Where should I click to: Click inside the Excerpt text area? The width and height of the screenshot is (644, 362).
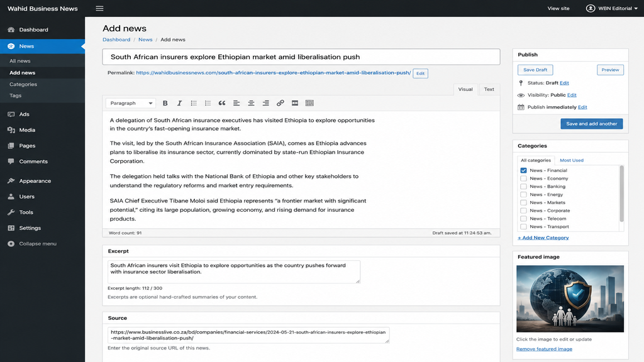[x=234, y=271]
